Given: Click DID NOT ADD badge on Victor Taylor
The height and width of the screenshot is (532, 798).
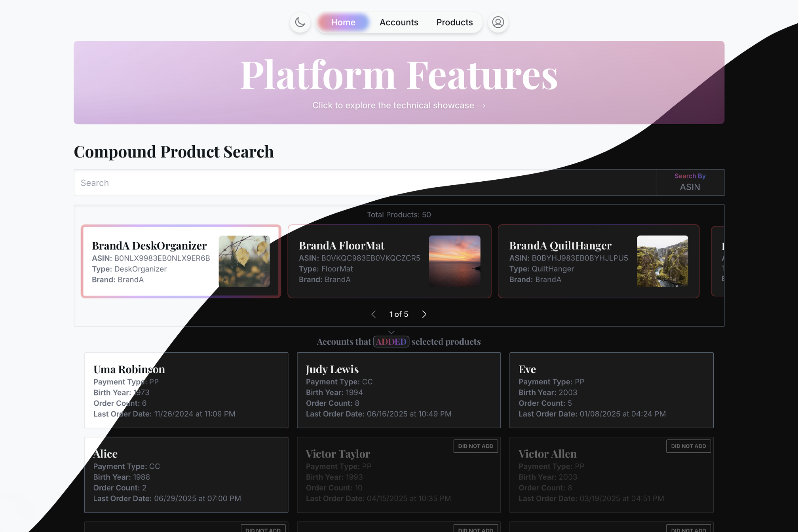Looking at the screenshot, I should (x=475, y=446).
